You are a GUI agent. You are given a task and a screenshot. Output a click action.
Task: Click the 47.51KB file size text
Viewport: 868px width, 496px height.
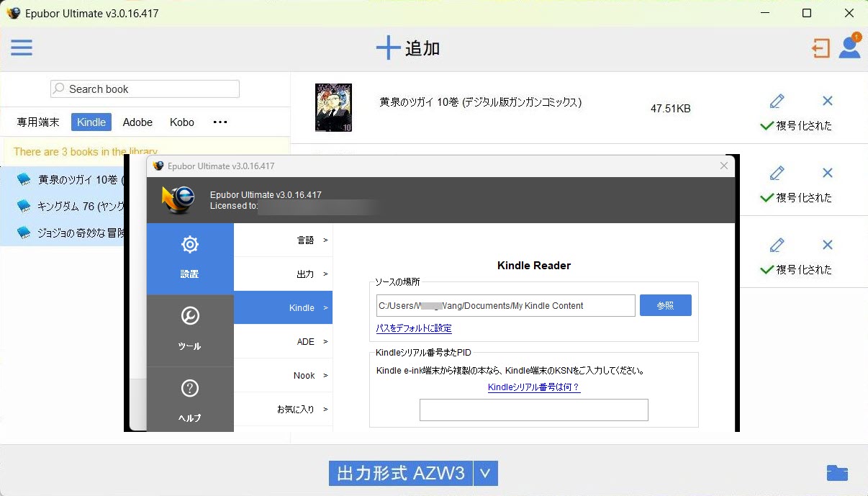[x=670, y=109]
